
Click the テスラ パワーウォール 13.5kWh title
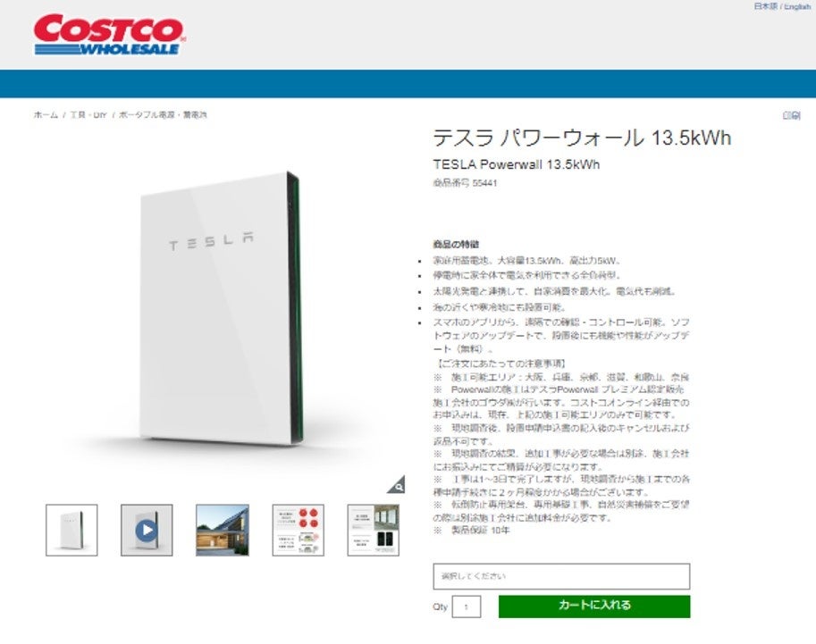pos(582,138)
